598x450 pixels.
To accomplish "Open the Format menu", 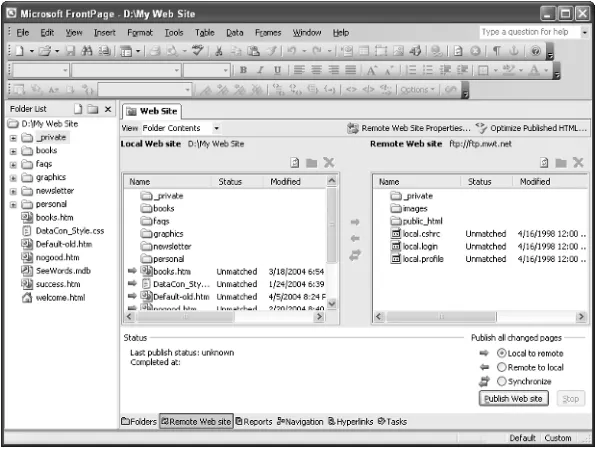I will pos(140,33).
